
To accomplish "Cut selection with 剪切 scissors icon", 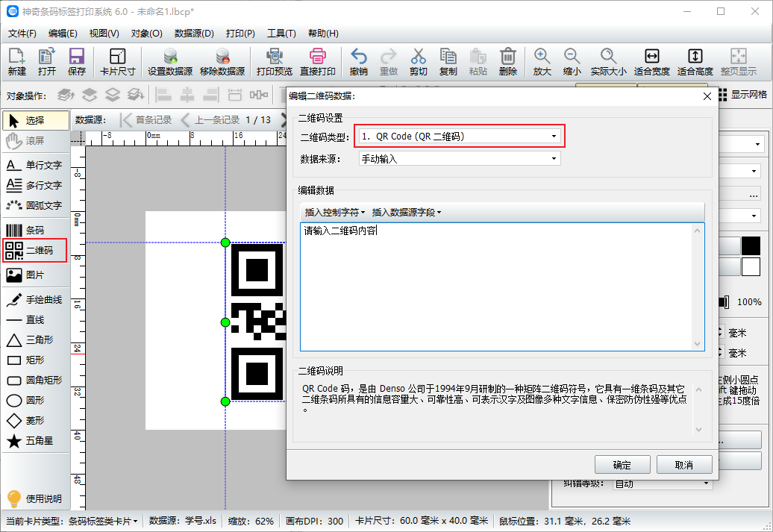I will click(418, 62).
